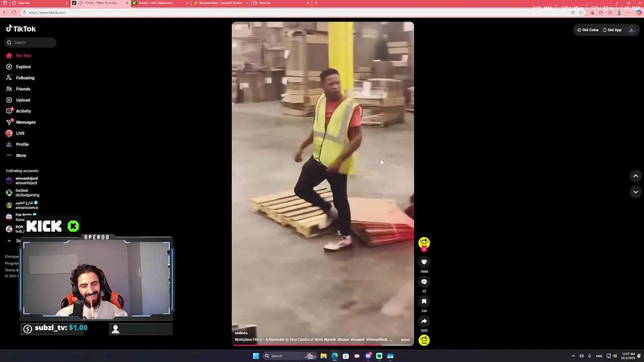
Task: Open the comments bubble icon
Action: coord(424,282)
